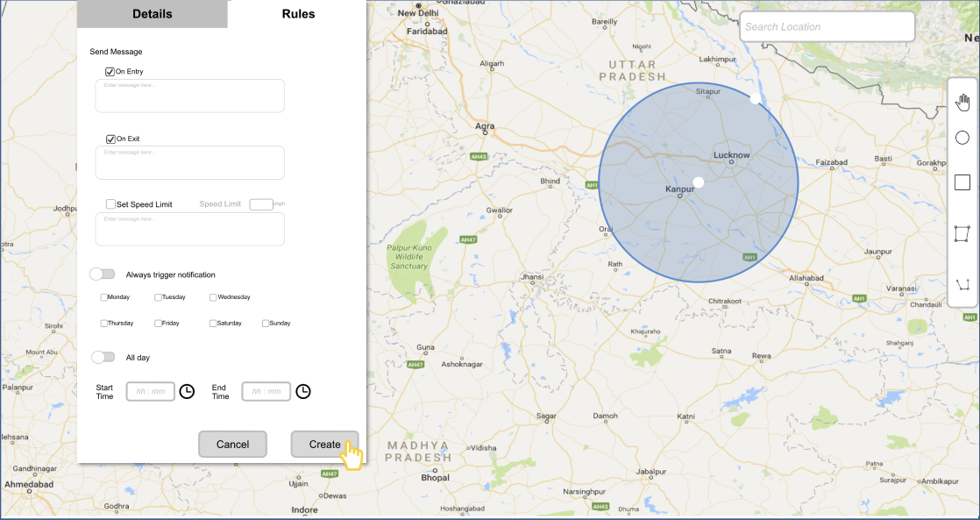Image resolution: width=980 pixels, height=520 pixels.
Task: Enable the Always trigger notification toggle
Action: tap(103, 274)
